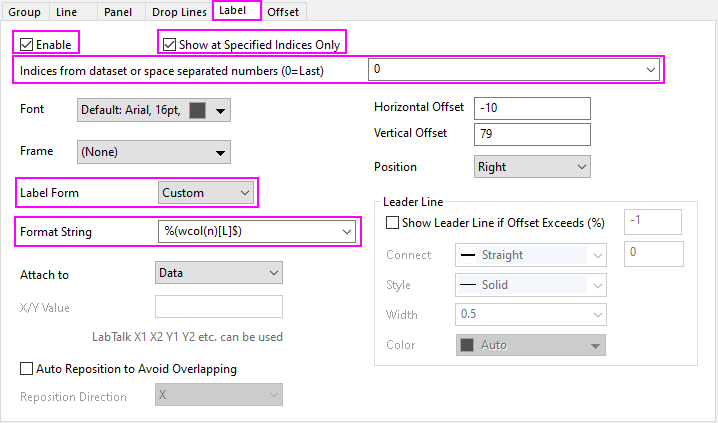This screenshot has width=718, height=423.
Task: Go to the Offset tab
Action: (283, 12)
